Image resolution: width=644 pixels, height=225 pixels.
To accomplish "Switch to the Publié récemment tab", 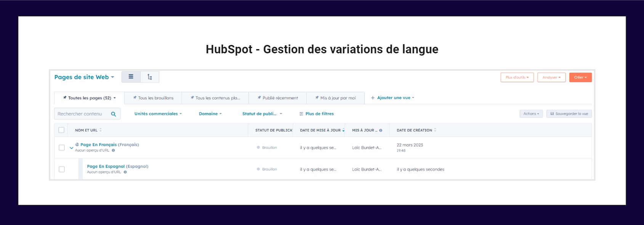I will click(x=277, y=98).
